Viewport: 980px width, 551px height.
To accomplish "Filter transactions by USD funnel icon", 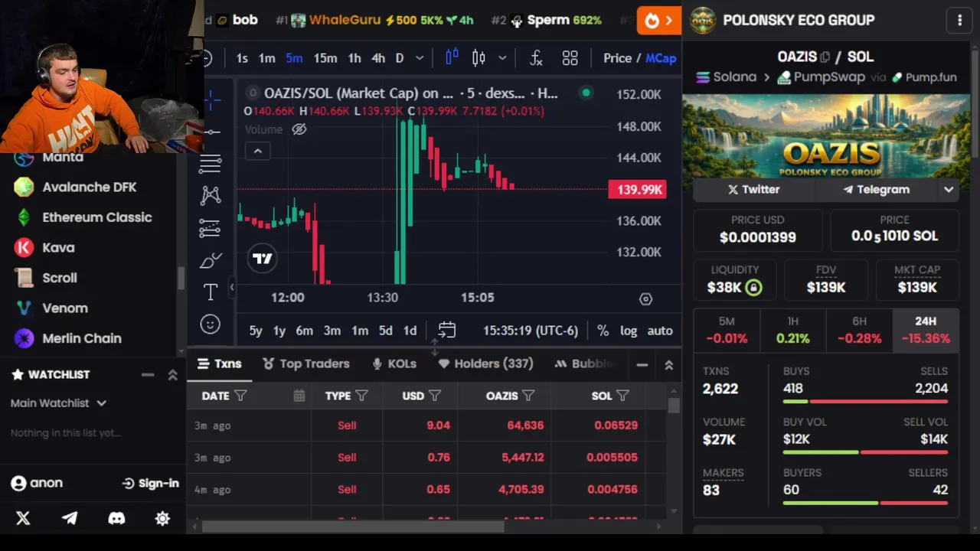I will click(435, 396).
